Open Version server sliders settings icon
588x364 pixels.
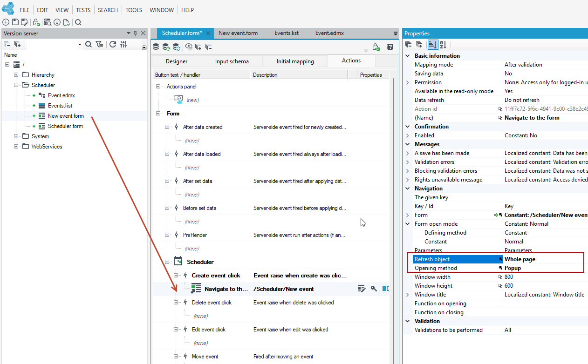123,44
